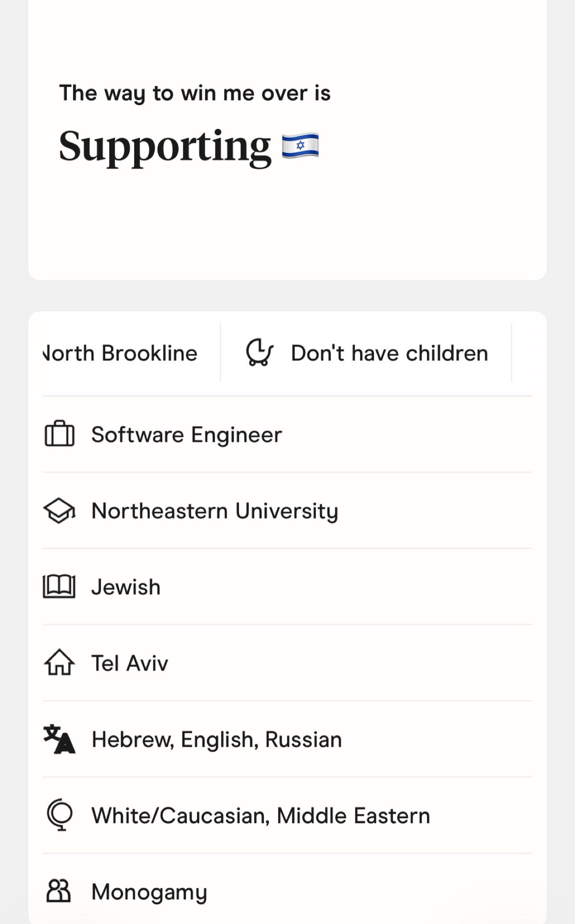Viewport: 575px width, 924px height.
Task: Tap the baby stroller icon
Action: tap(259, 353)
